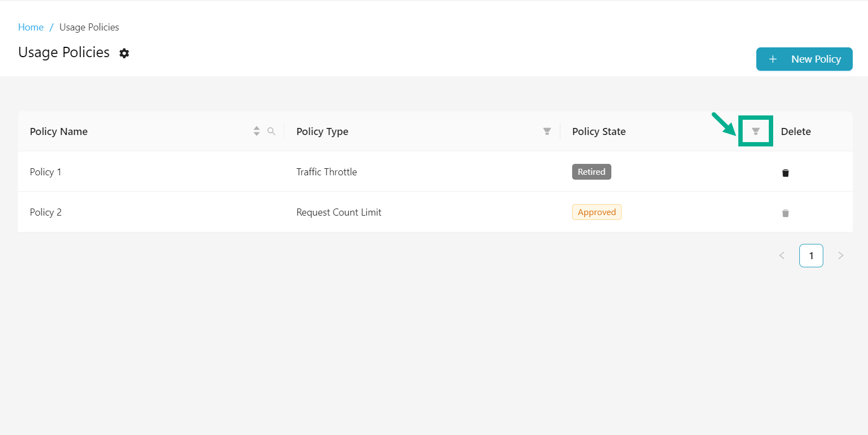Image resolution: width=868 pixels, height=435 pixels.
Task: Sort Policy Name column using sort arrows
Action: click(x=257, y=131)
